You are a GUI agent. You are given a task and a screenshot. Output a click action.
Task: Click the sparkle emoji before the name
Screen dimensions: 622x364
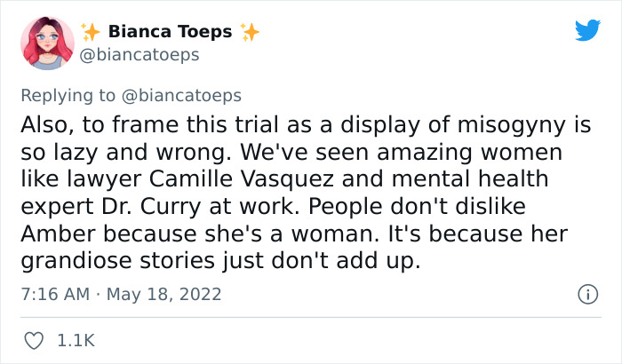click(91, 32)
